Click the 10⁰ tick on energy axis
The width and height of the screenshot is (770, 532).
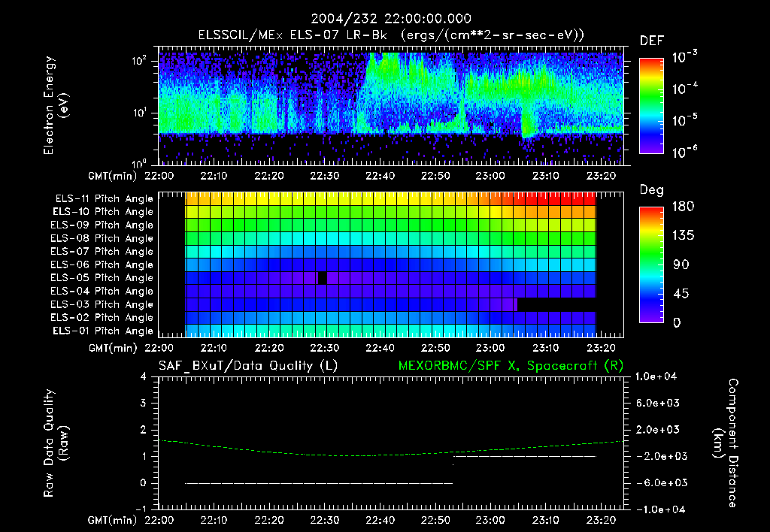point(140,163)
